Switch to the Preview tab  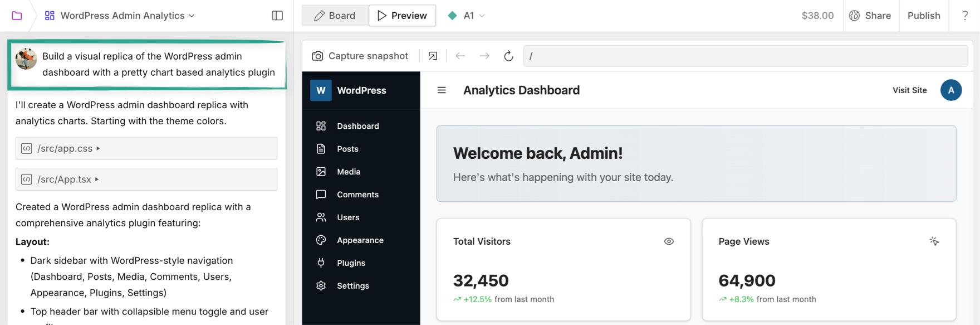[402, 16]
